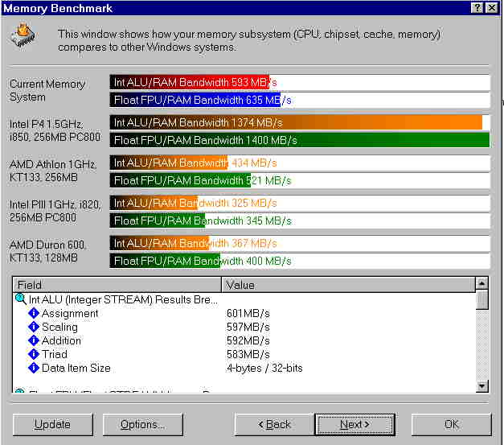Select the Addition row
Viewport: 504px width, 445px height.
click(244, 340)
